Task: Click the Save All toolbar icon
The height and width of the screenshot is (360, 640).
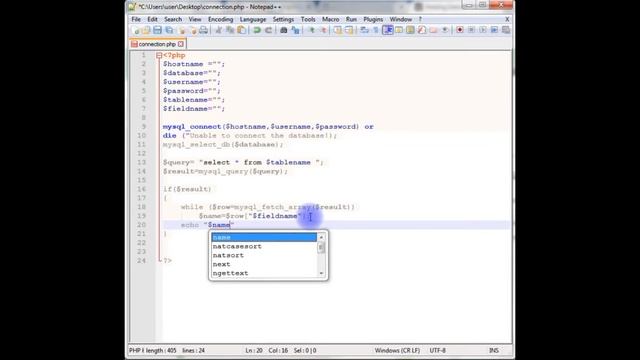Action: [169, 30]
